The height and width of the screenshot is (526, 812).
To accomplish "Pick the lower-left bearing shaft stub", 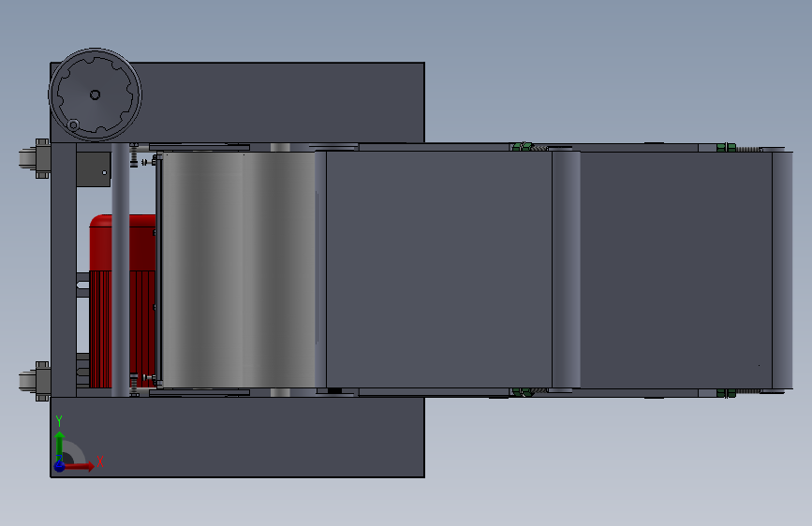I will 34,382.
